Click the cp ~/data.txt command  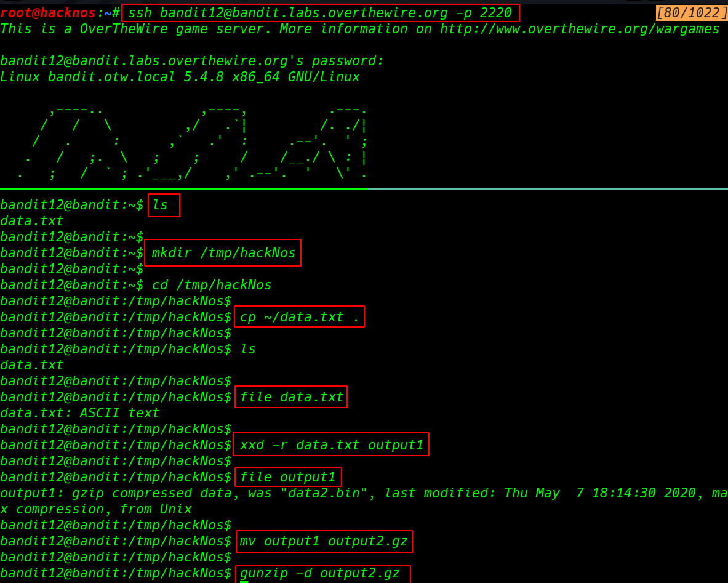[299, 317]
